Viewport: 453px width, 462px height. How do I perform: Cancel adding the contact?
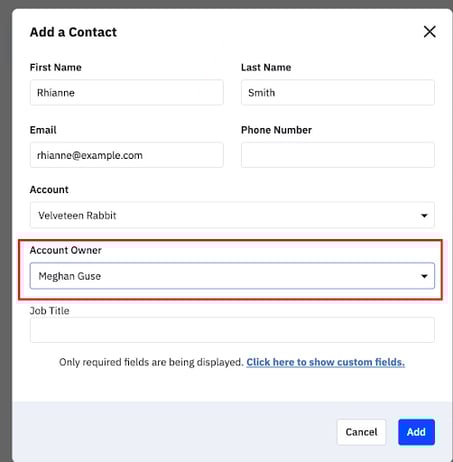361,432
